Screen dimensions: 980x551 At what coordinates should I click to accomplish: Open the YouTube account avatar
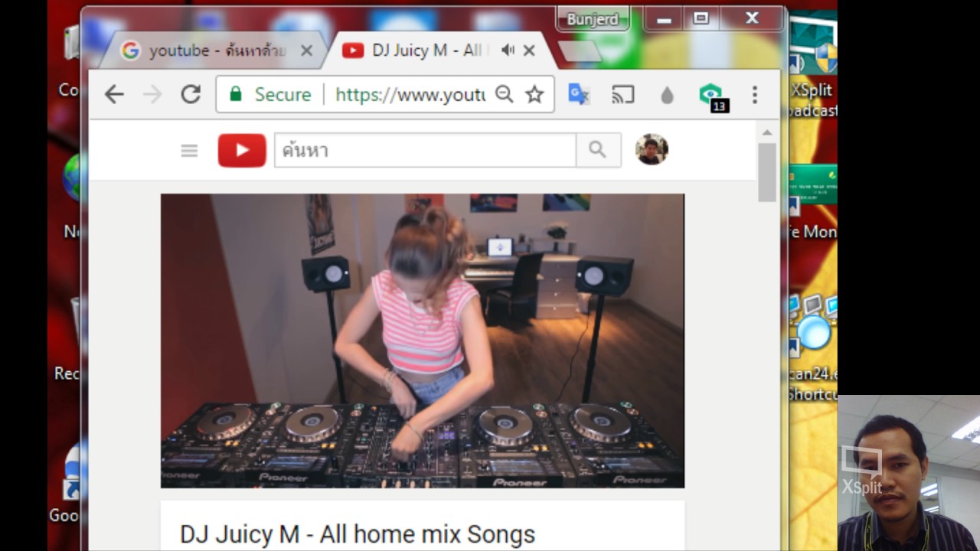(x=652, y=149)
